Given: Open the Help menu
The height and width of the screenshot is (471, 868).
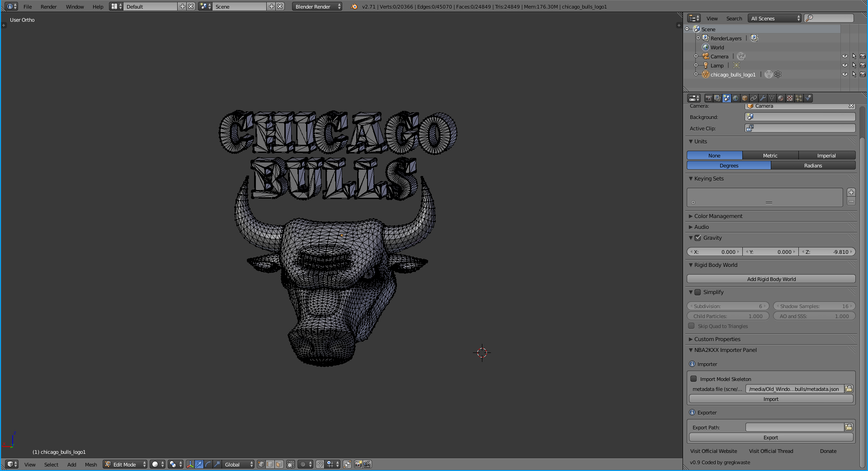Looking at the screenshot, I should point(98,6).
